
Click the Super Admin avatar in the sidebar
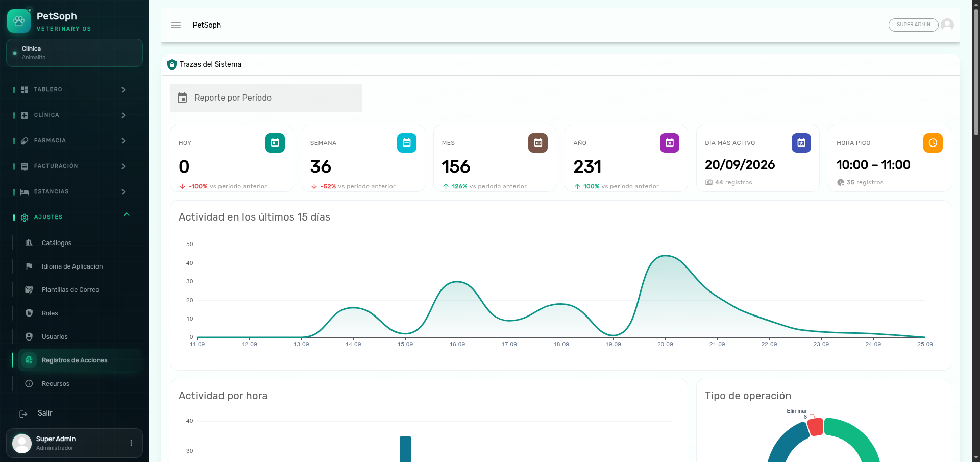(22, 443)
